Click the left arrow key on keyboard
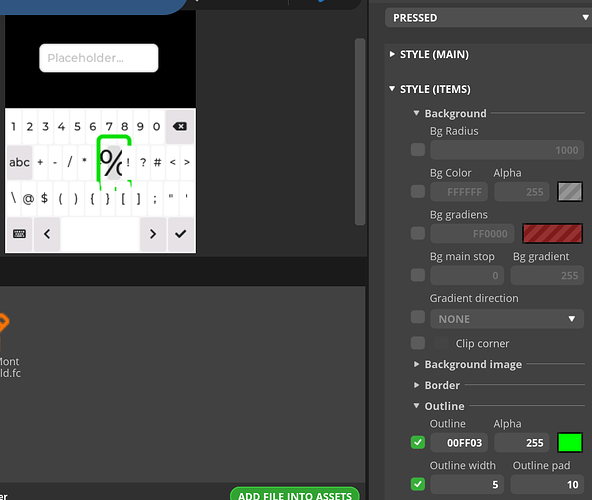Viewport: 592px width, 500px height. point(47,234)
